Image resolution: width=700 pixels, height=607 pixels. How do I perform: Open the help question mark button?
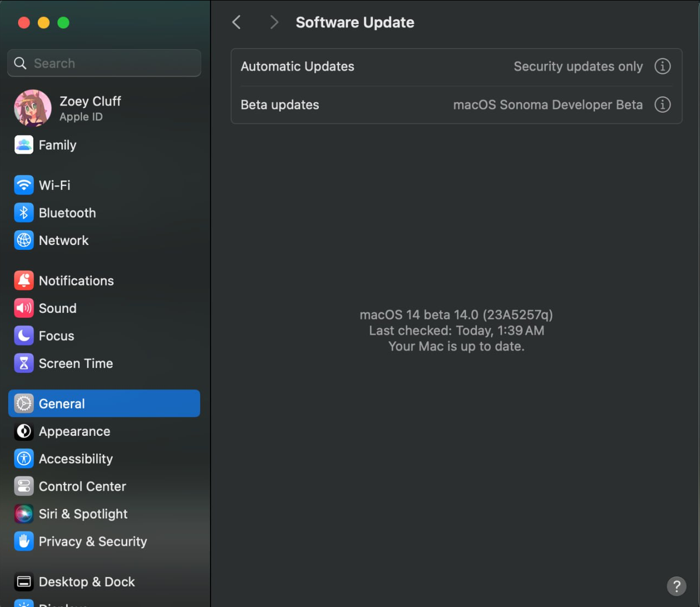(676, 586)
